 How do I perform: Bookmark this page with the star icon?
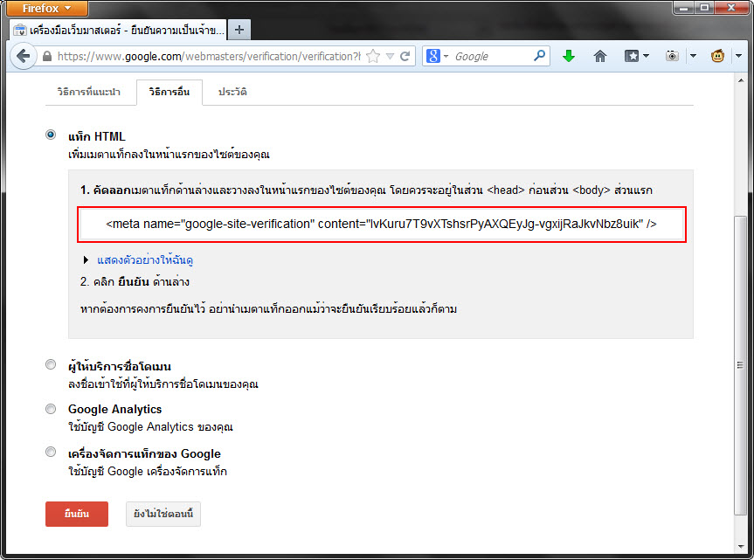[373, 56]
